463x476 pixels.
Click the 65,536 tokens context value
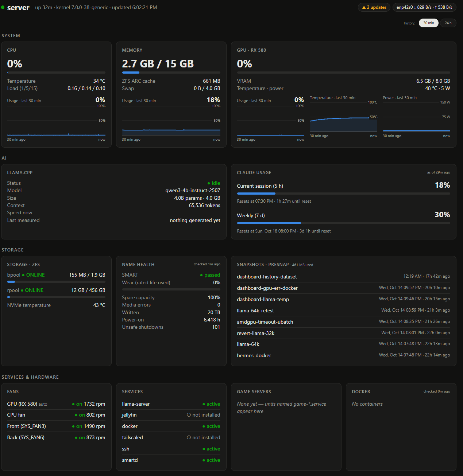[x=204, y=206]
